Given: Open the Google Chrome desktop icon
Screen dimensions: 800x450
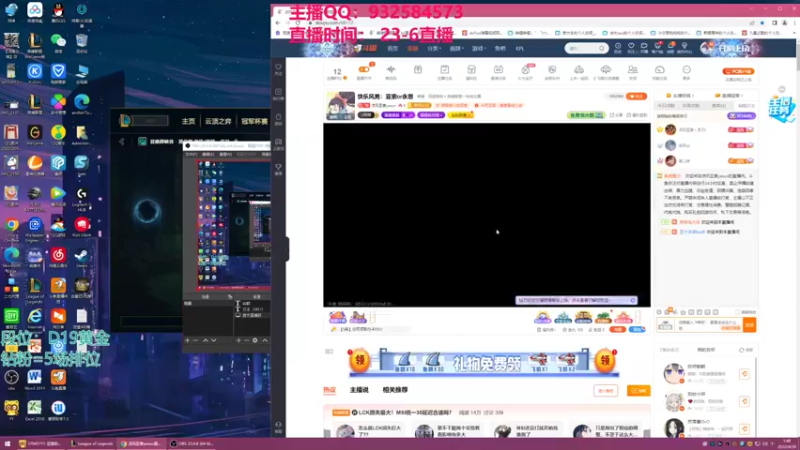Looking at the screenshot, I should (11, 224).
